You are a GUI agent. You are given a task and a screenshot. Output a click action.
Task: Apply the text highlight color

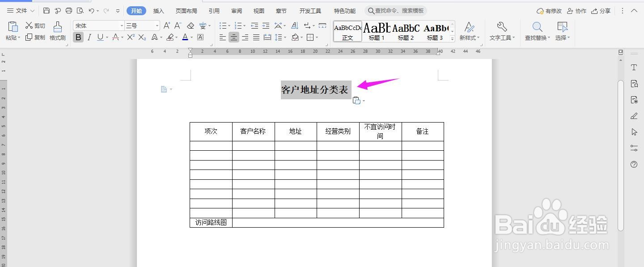170,38
